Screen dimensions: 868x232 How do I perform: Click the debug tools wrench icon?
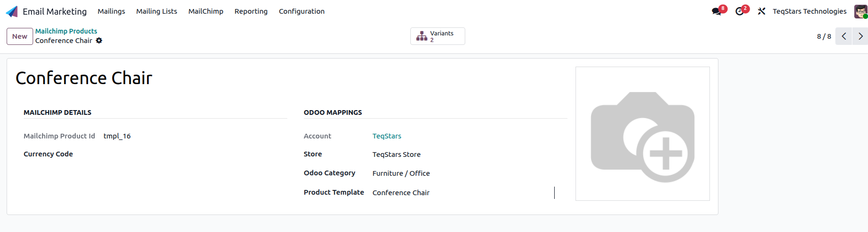tap(762, 11)
